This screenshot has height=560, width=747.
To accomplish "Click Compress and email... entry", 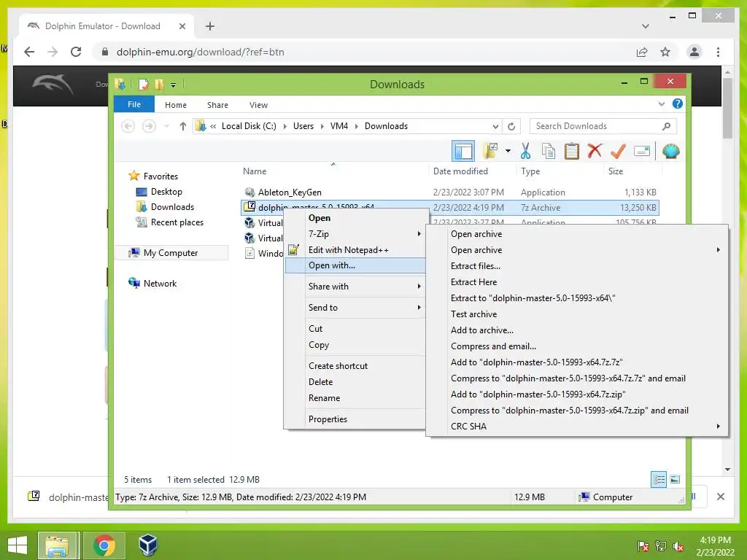I will 577,346.
